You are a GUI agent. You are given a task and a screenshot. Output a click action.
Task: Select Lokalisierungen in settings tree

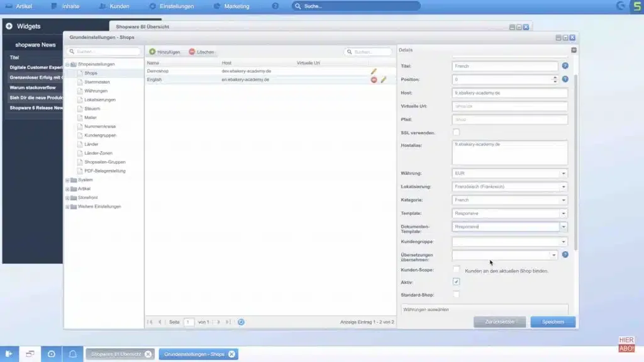(100, 100)
